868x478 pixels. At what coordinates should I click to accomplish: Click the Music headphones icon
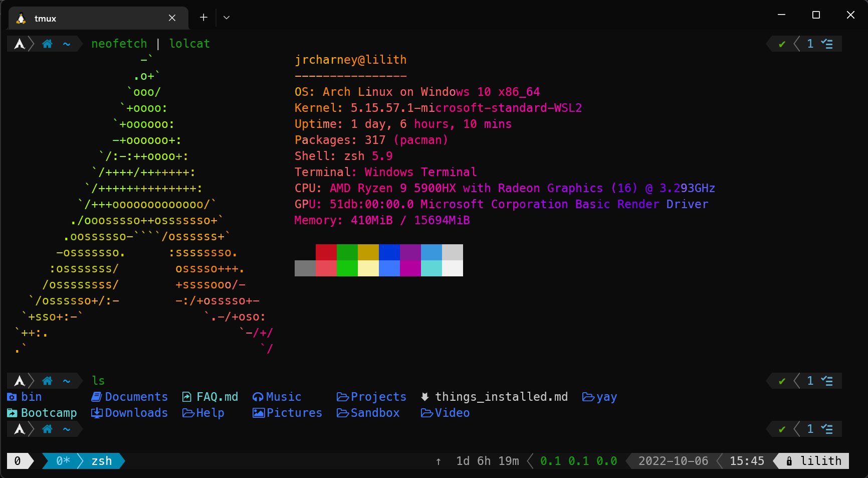click(258, 397)
